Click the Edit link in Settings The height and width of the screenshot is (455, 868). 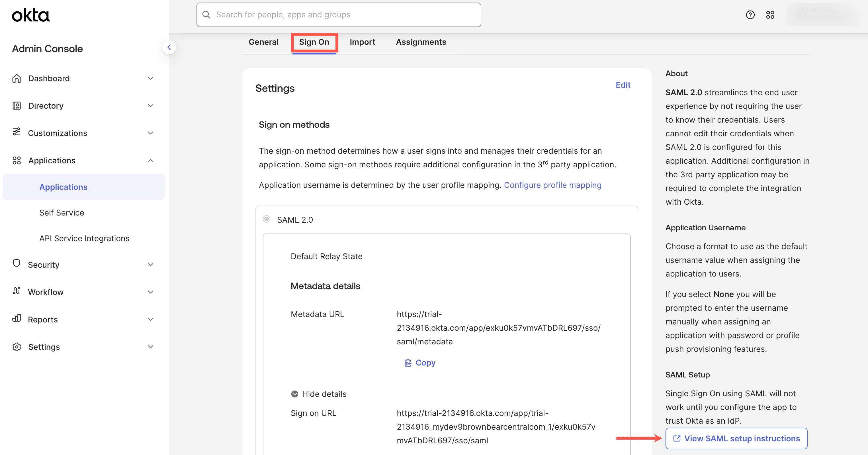(x=623, y=85)
